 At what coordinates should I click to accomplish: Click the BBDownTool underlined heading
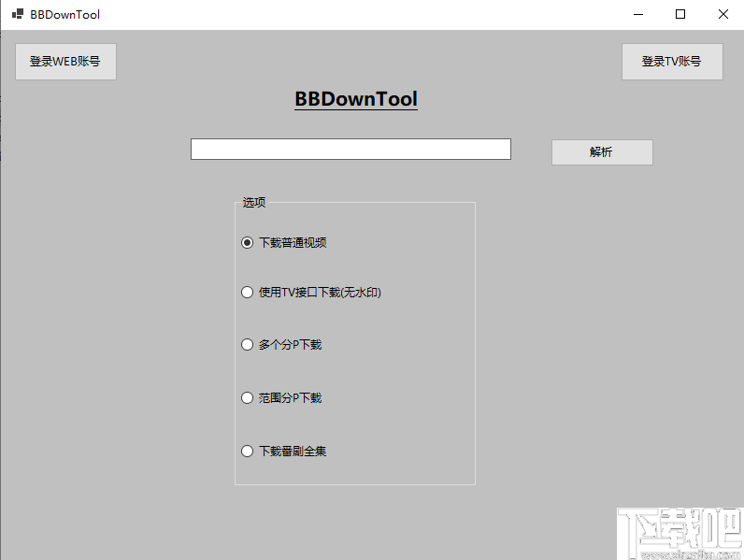(356, 99)
